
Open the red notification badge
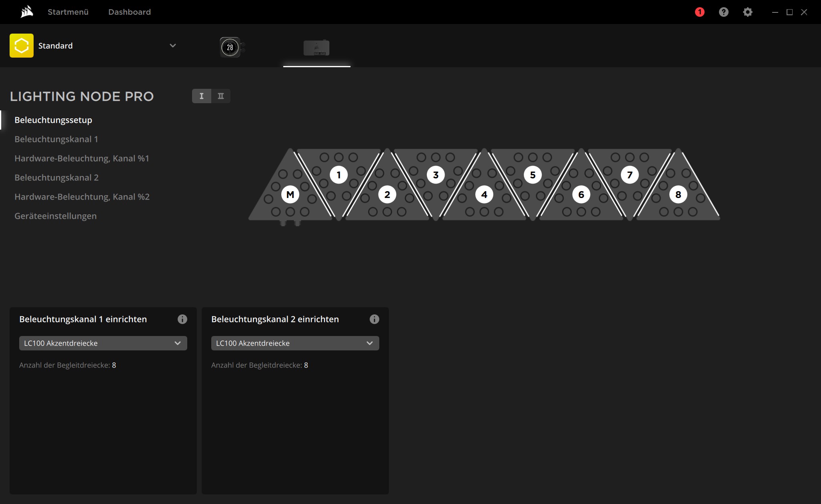pyautogui.click(x=699, y=12)
